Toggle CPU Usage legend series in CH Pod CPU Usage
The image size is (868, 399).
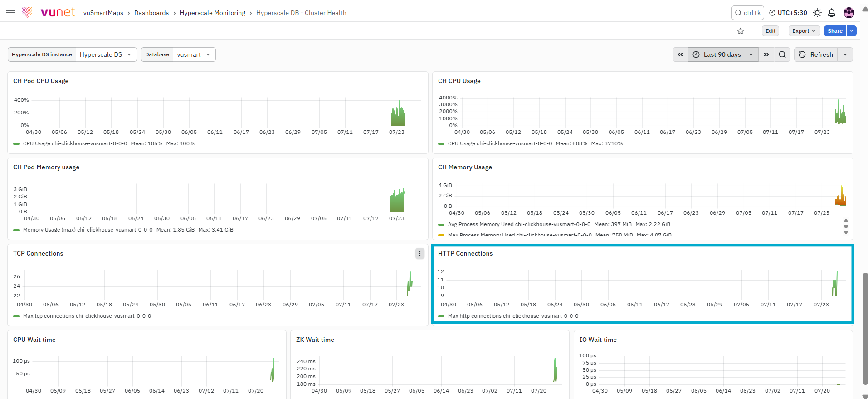(x=75, y=143)
